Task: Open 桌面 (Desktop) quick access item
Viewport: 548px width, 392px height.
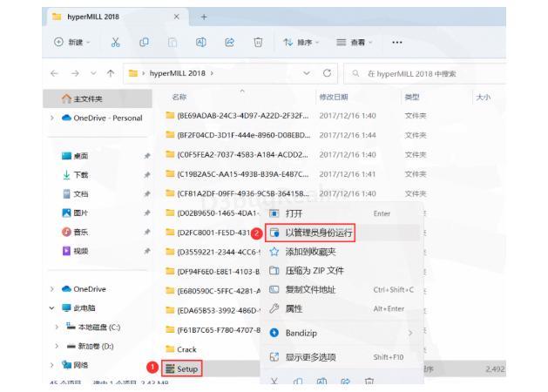Action: (x=81, y=156)
